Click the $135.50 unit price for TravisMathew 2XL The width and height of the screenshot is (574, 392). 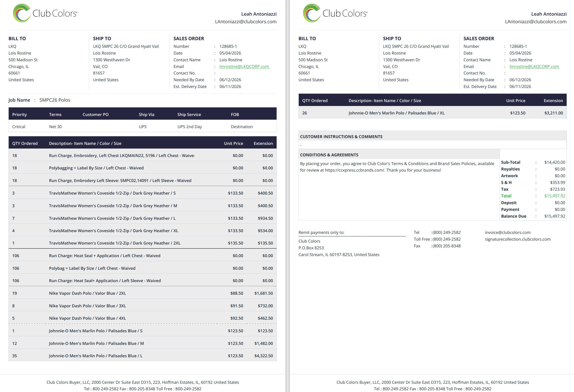235,243
